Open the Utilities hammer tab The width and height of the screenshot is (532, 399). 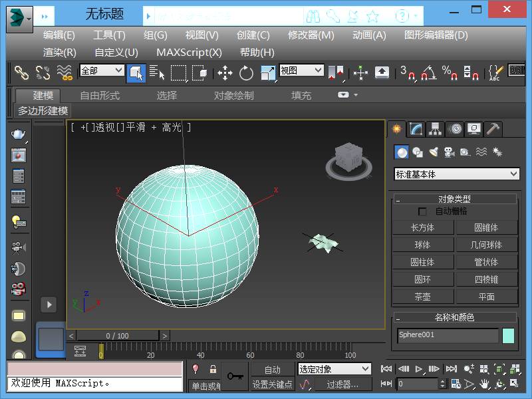[493, 129]
